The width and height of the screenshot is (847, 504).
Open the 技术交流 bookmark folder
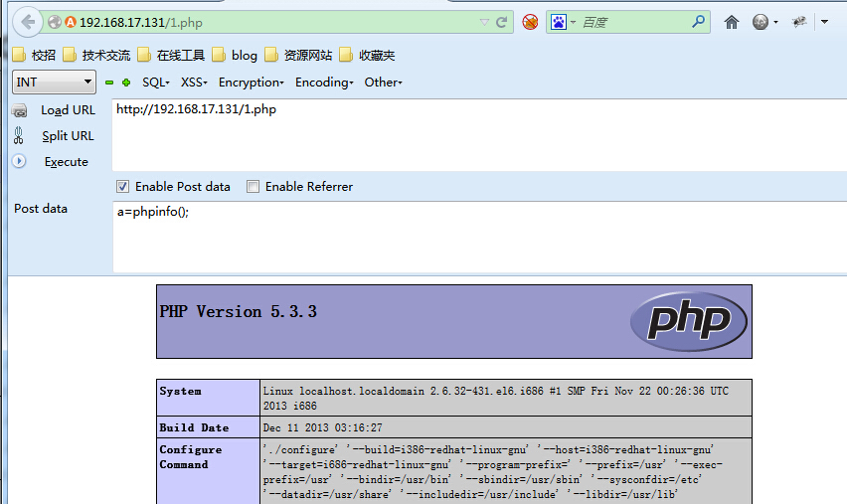(96, 55)
